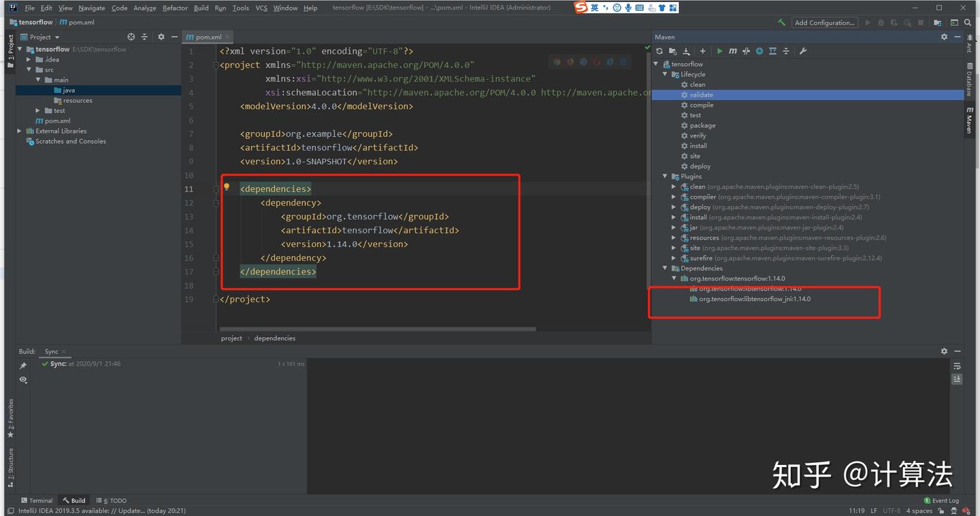Image resolution: width=980 pixels, height=516 pixels.
Task: Select pom.xml in the Project tree
Action: (52, 120)
